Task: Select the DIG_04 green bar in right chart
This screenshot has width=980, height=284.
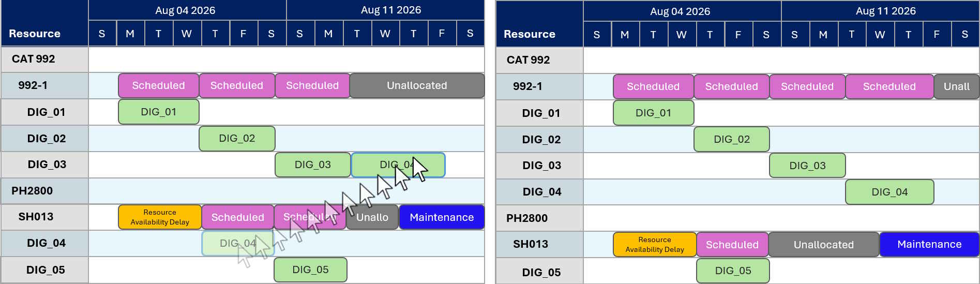Action: click(889, 192)
